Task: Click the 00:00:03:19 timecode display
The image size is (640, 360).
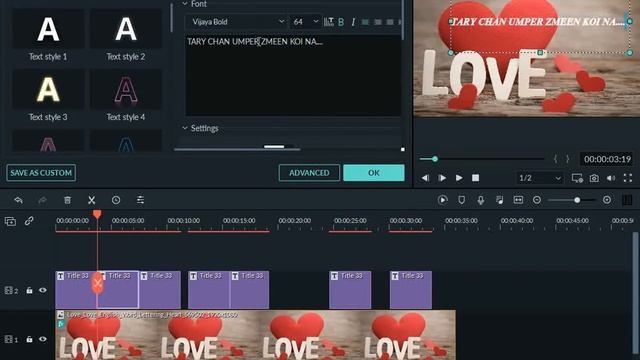Action: 607,159
